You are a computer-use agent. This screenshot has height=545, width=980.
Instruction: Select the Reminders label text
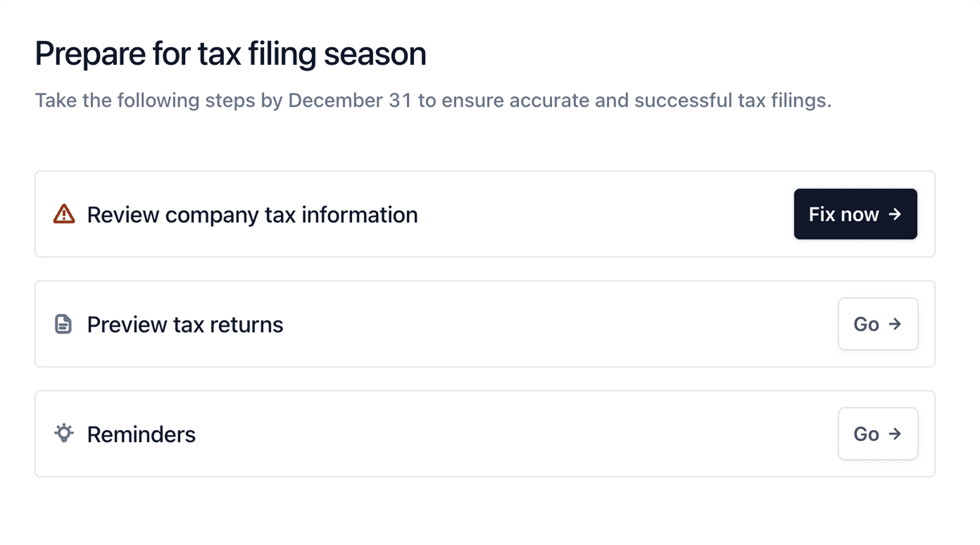coord(142,434)
